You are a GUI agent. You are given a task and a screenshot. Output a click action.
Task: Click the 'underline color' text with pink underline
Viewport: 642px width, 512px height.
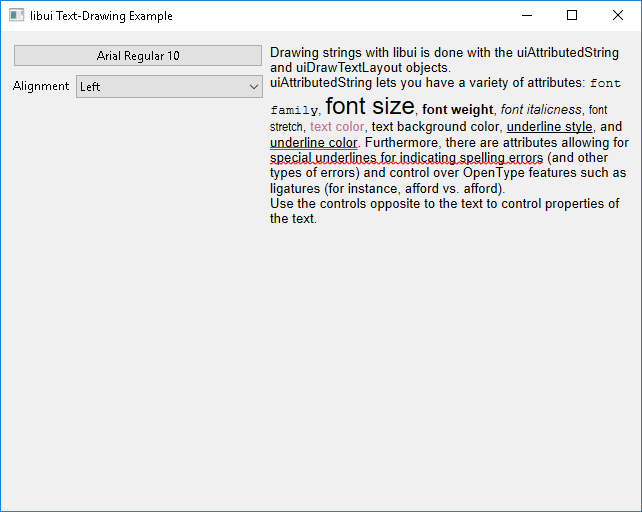pos(314,143)
